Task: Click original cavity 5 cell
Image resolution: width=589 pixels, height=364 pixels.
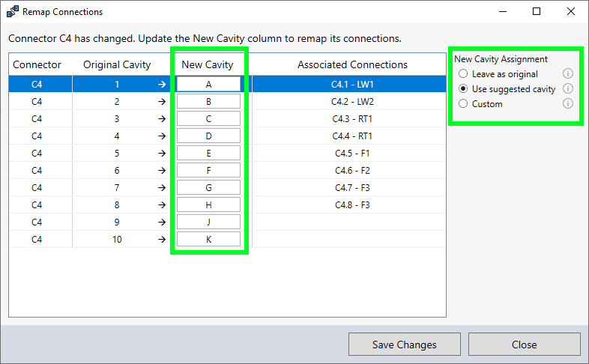Action: pos(117,153)
